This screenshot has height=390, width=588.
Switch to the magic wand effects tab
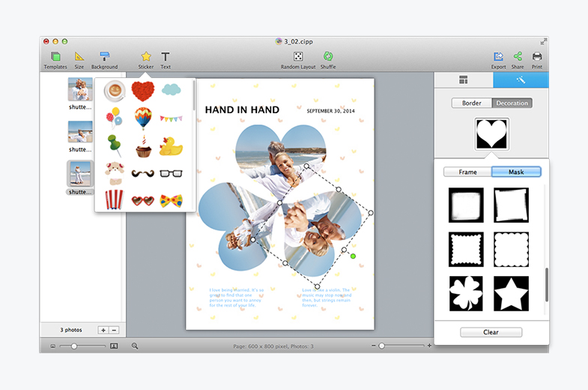pos(521,80)
